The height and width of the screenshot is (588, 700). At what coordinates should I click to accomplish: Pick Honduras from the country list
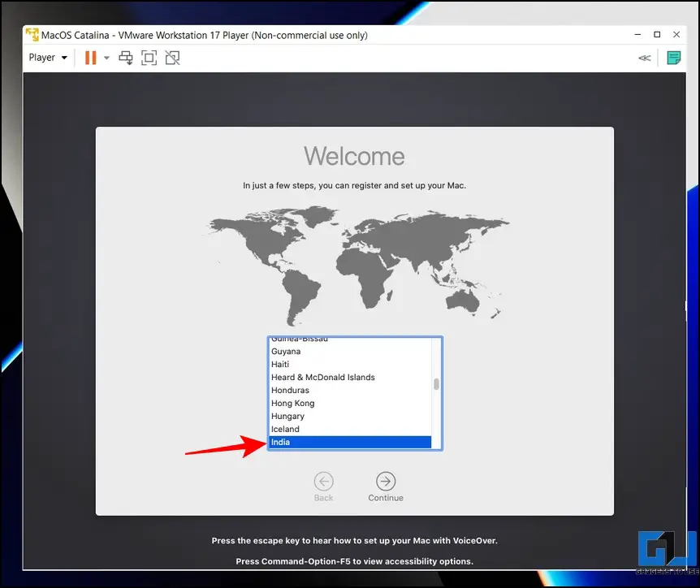coord(349,390)
